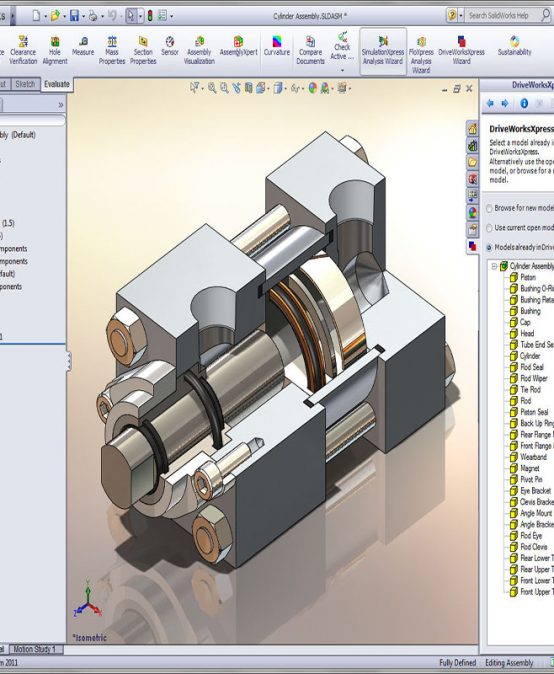Select Tie Rod in models tree
The width and height of the screenshot is (554, 674).
530,389
